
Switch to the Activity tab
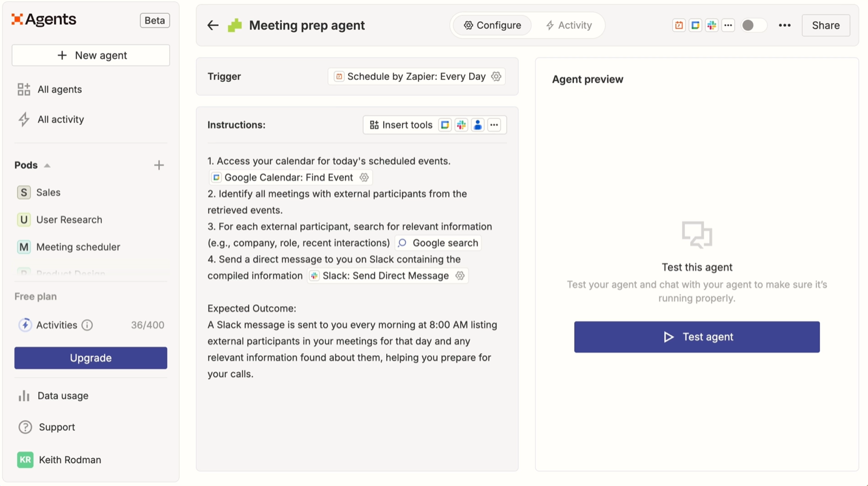click(569, 25)
